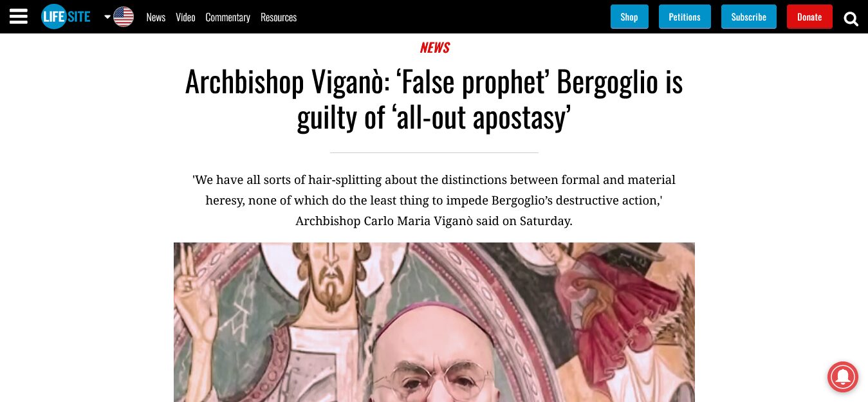
Task: Open the Video menu item
Action: click(185, 17)
